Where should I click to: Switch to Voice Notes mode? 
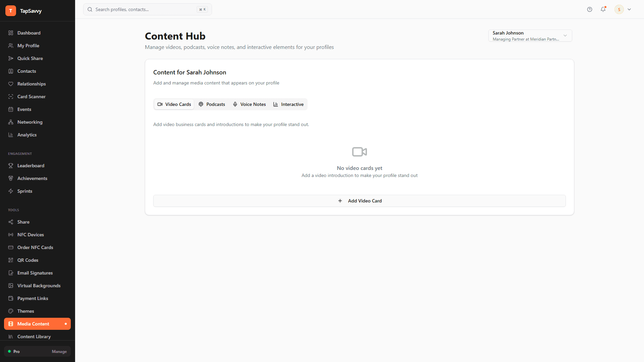coord(249,104)
